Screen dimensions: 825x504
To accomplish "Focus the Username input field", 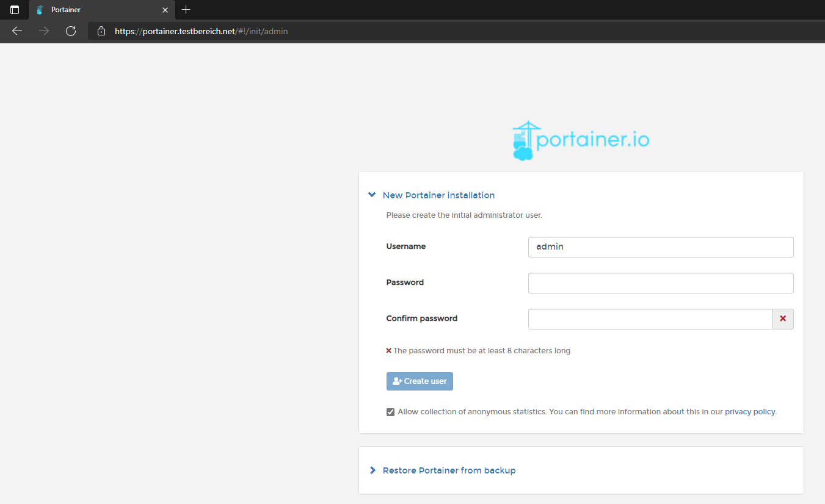I will click(x=660, y=247).
